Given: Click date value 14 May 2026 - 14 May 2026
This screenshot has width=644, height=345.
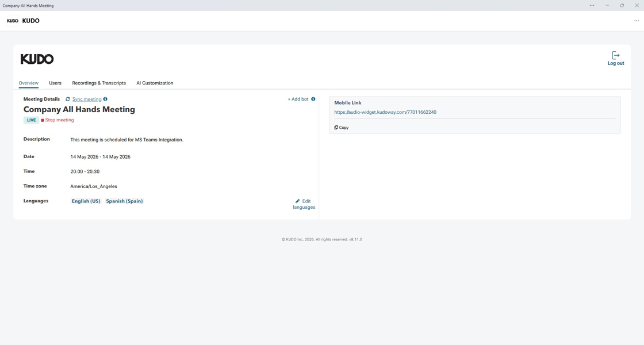Looking at the screenshot, I should click(100, 157).
